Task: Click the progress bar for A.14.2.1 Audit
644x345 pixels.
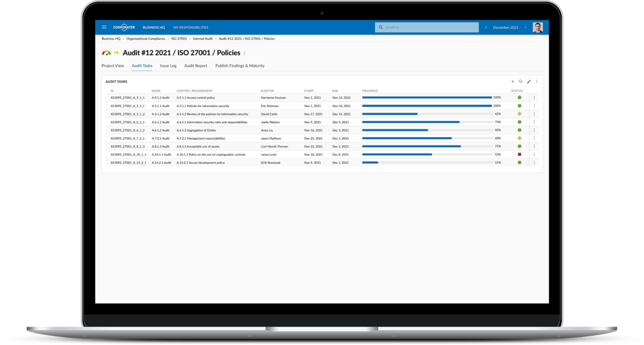Action: pos(371,162)
